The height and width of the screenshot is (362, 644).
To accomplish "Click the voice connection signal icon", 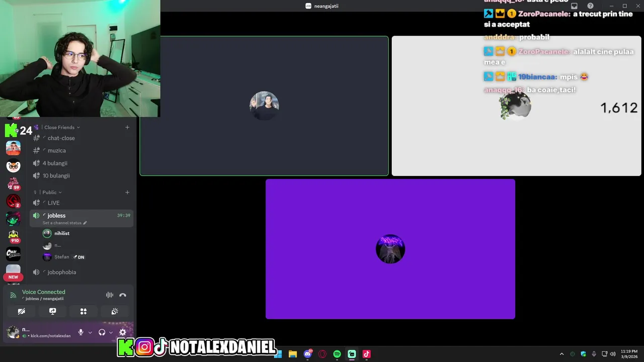I will coord(13,295).
